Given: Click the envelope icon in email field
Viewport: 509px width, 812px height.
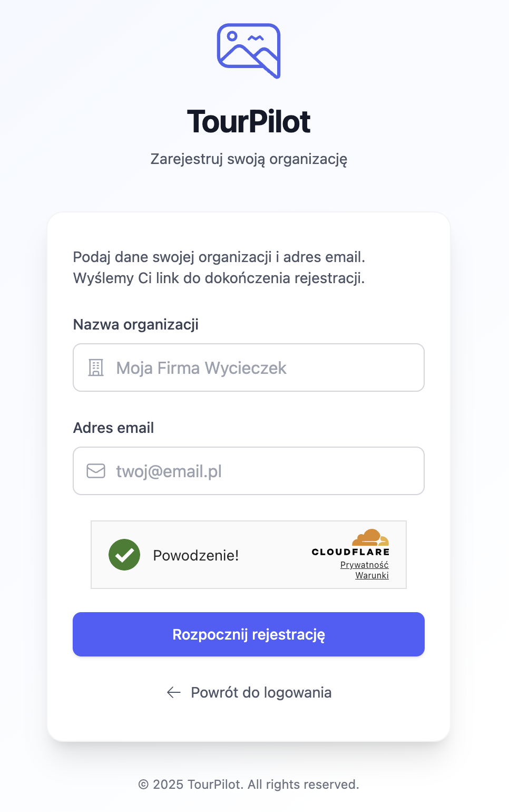Looking at the screenshot, I should tap(96, 471).
